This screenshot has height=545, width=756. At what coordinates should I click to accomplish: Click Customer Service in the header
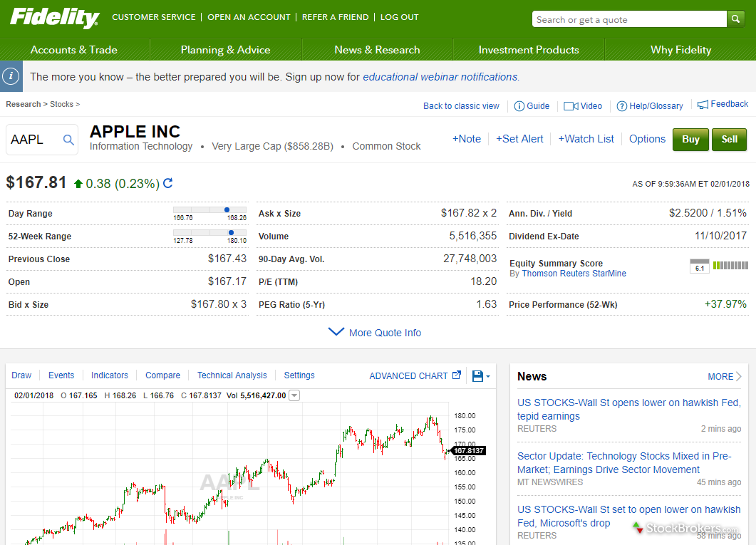click(154, 17)
